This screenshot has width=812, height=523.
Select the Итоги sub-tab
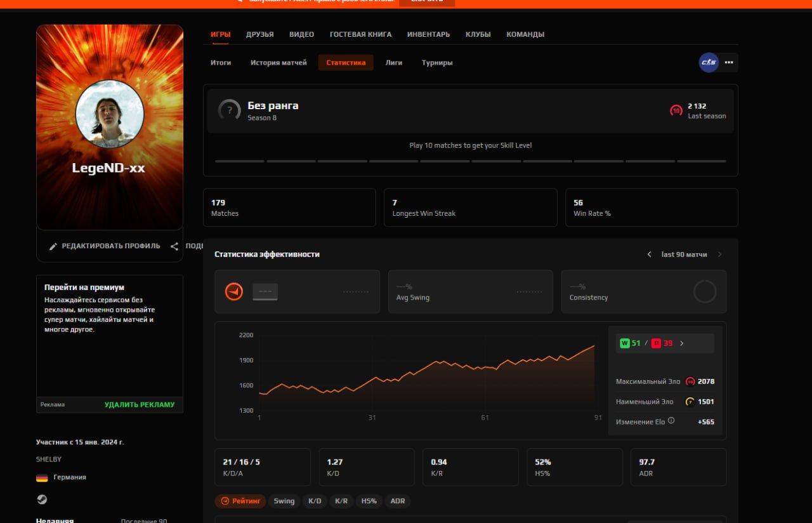(221, 63)
